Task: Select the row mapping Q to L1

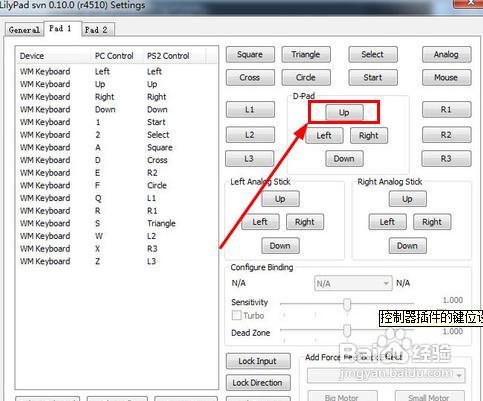Action: click(117, 198)
